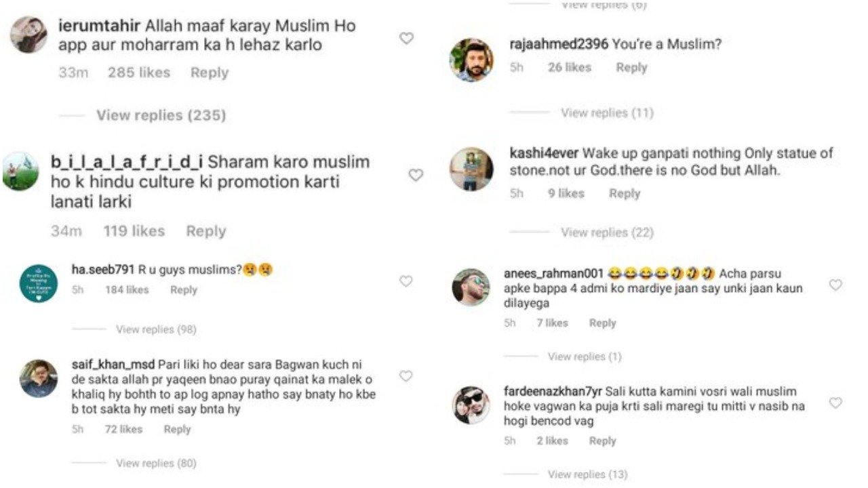
Task: Open the username link ha.seeb791
Action: 104,270
